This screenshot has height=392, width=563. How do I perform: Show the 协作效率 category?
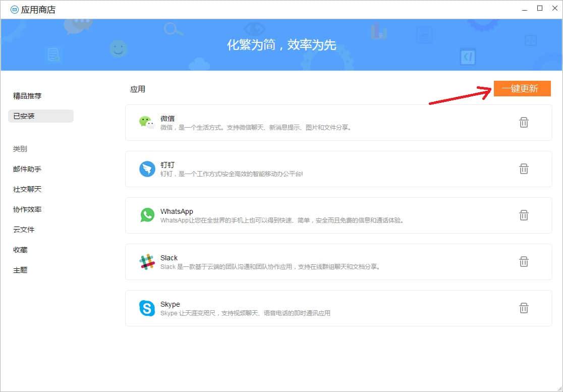[27, 209]
